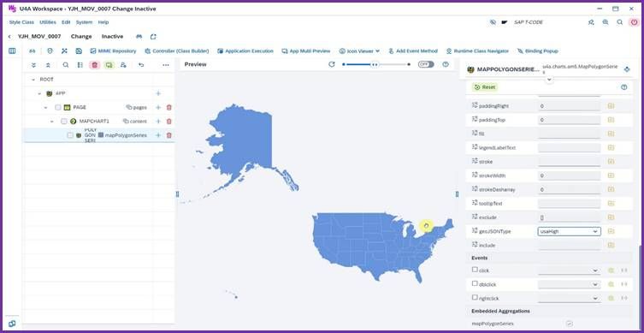Enable the rightclick event checkbox
The width and height of the screenshot is (644, 333).
tap(475, 297)
